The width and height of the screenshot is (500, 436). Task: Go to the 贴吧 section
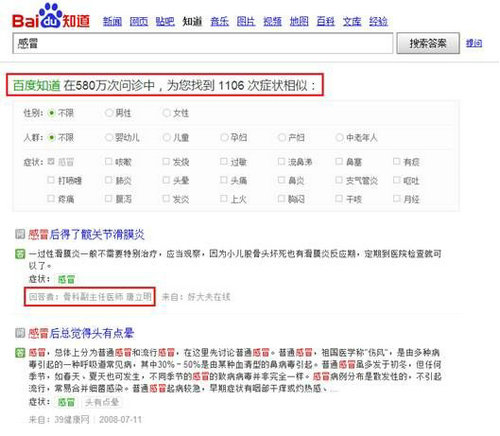165,22
